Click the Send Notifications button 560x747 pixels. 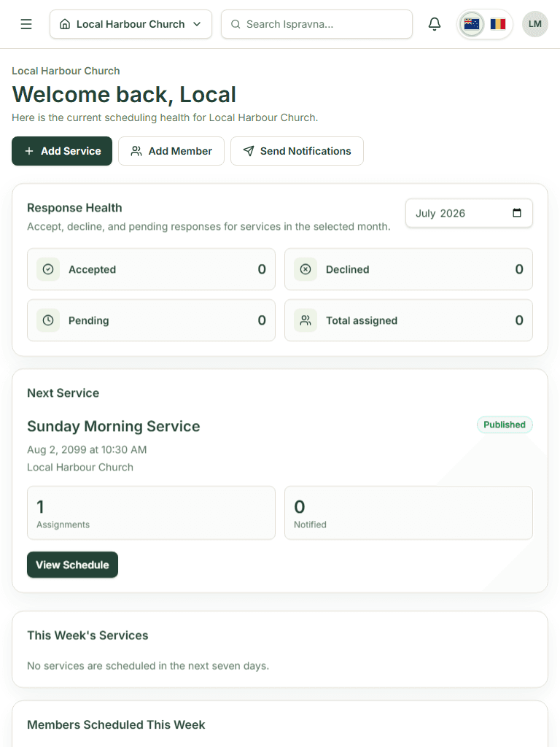click(297, 151)
